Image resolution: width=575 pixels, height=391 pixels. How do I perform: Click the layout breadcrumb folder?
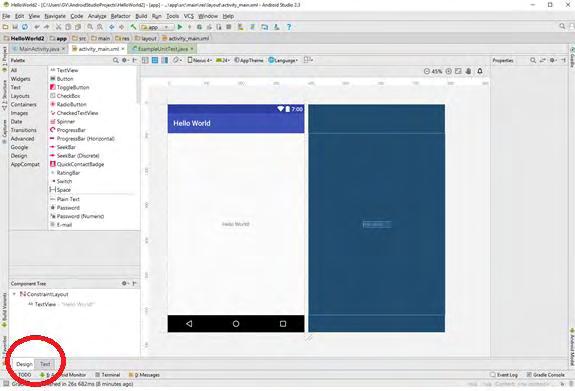pos(146,38)
